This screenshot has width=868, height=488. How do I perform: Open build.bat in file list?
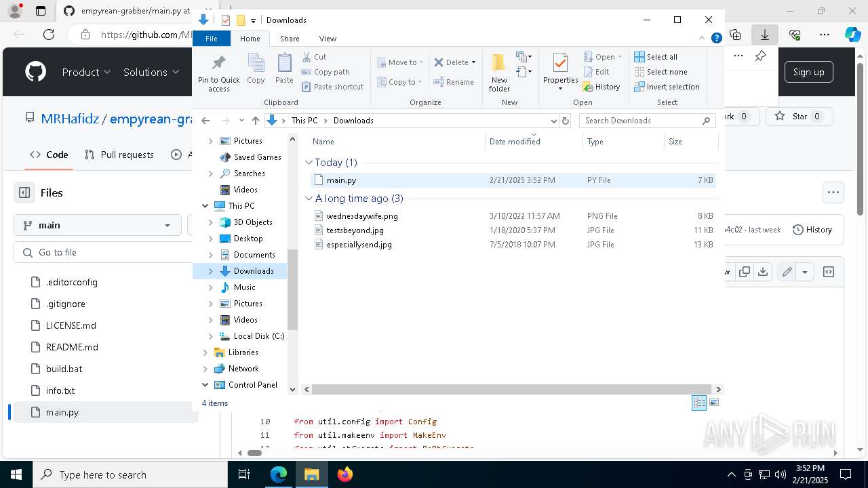pyautogui.click(x=64, y=369)
